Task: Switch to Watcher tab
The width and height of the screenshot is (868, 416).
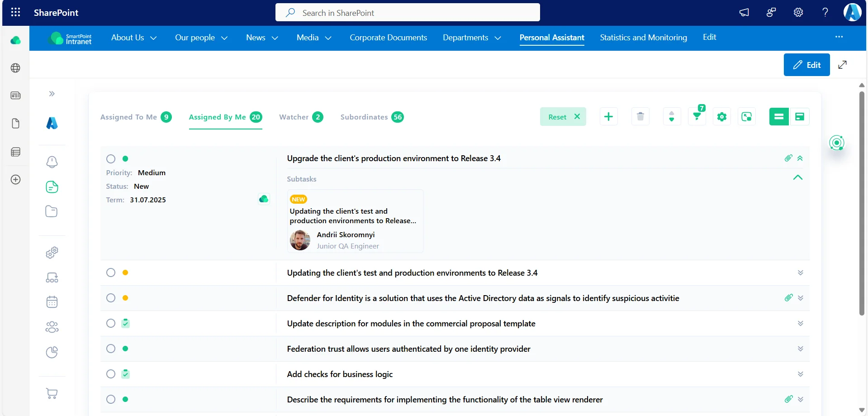Action: 301,117
